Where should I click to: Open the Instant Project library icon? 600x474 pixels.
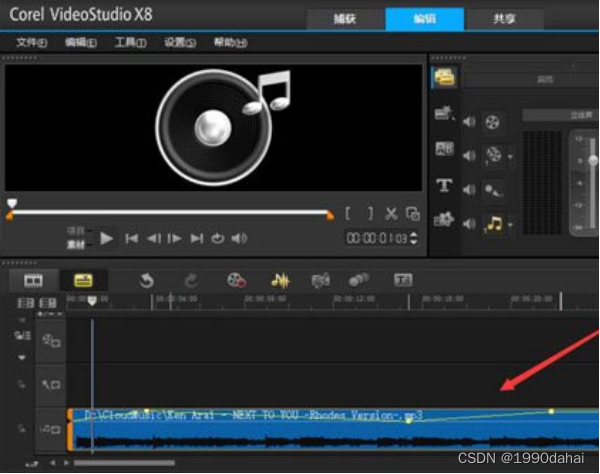pos(444,113)
